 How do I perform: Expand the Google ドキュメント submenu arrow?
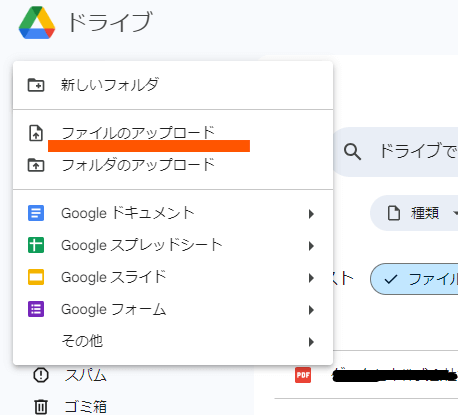click(311, 214)
